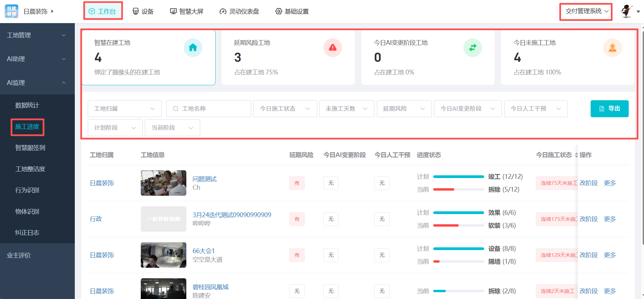This screenshot has width=644, height=299.
Task: Click the 日晨装饰 company logo
Action: pos(12,11)
